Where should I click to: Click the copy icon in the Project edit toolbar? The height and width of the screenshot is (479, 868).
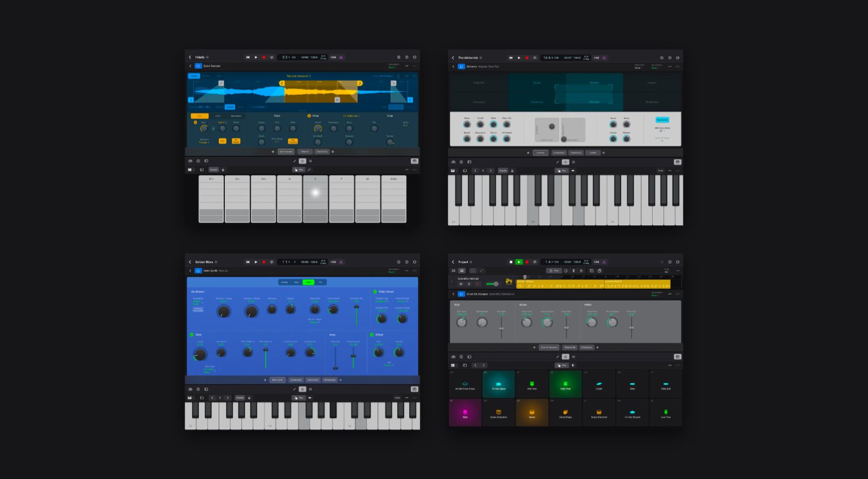[591, 271]
